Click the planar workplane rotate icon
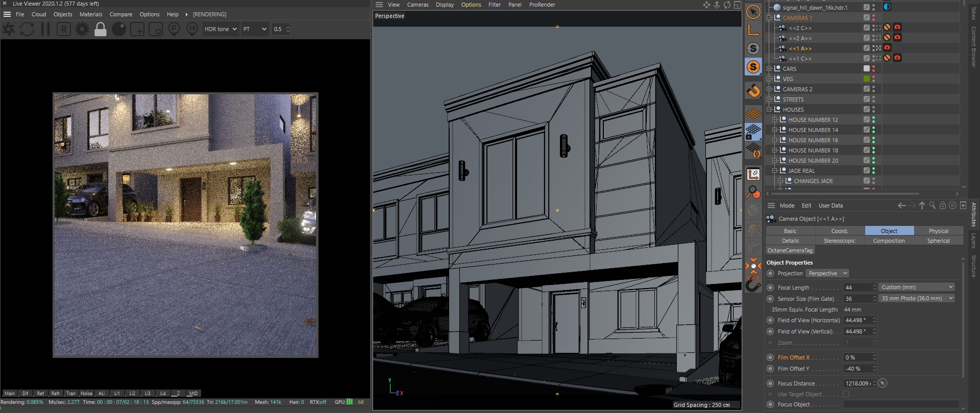This screenshot has height=413, width=980. coord(753,150)
